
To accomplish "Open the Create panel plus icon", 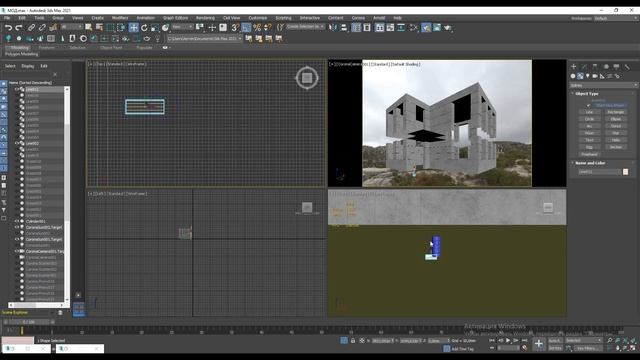I will 573,67.
